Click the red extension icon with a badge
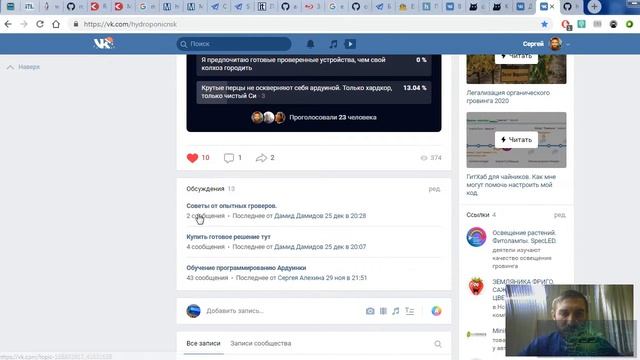The height and width of the screenshot is (360, 640). coord(566,24)
